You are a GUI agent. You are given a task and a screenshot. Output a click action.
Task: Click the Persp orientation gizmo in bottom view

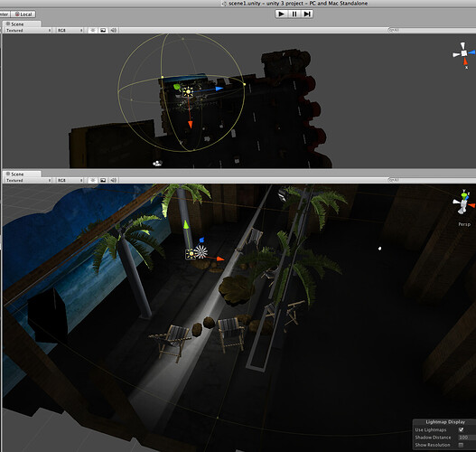pos(463,202)
